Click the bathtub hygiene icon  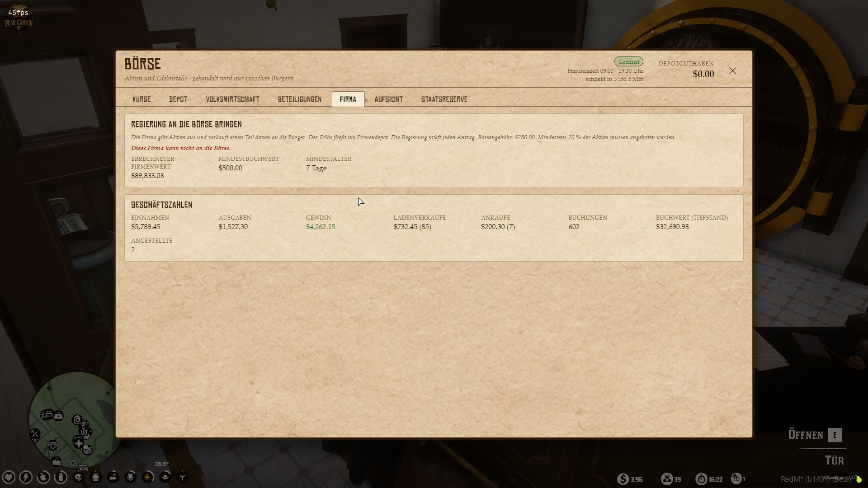tap(113, 477)
